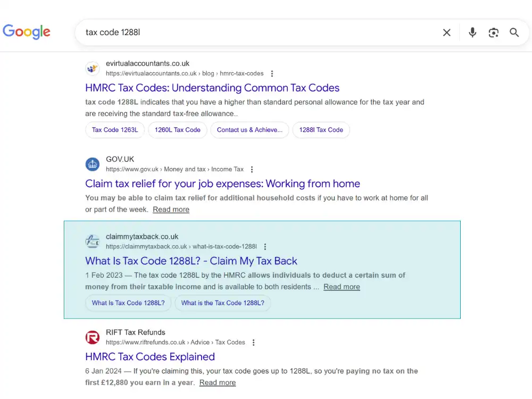Open the Claim tax relief for job expenses result
532x399 pixels.
223,183
